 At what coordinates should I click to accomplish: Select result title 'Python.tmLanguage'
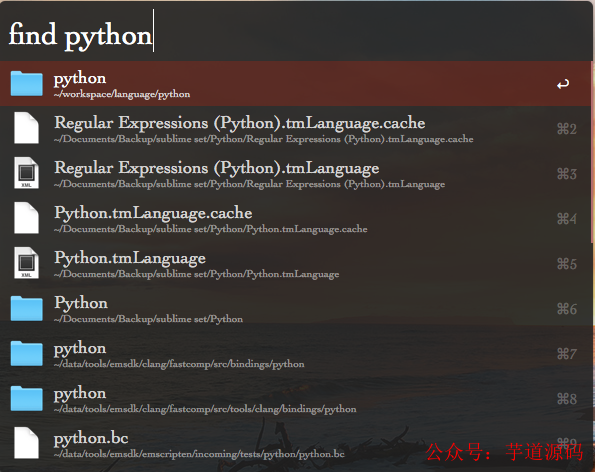(130, 258)
